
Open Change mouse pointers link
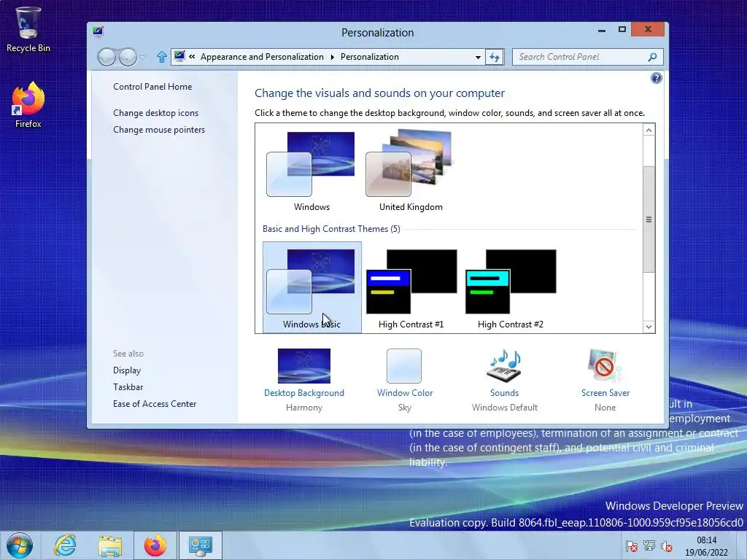[159, 130]
